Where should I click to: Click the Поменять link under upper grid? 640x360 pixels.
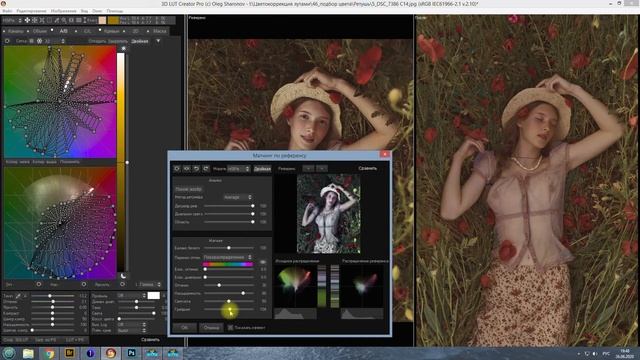70,162
